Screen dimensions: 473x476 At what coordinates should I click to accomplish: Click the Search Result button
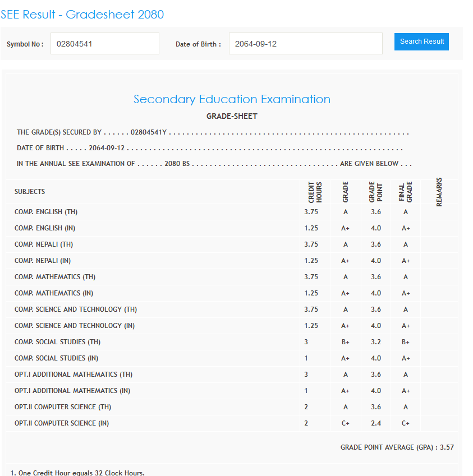click(x=421, y=41)
